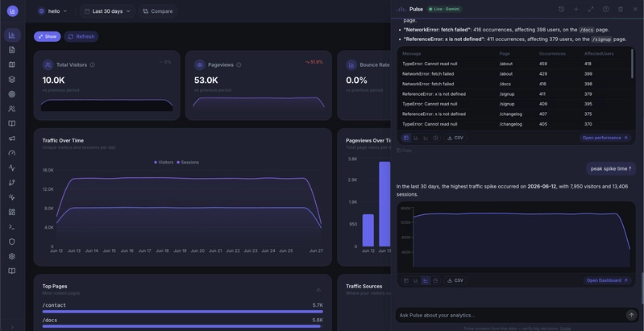
Task: Open the megaphone icon in sidebar
Action: click(12, 139)
